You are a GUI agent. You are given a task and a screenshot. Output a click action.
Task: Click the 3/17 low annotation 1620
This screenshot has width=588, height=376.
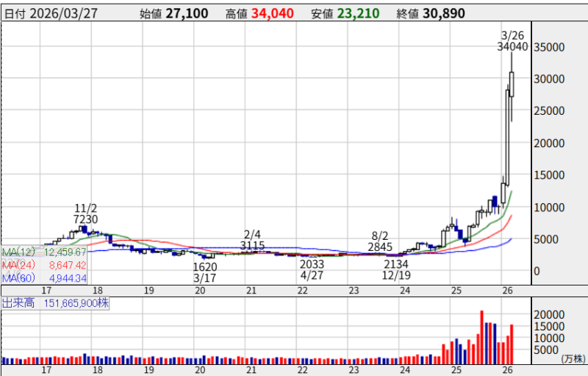pos(205,266)
